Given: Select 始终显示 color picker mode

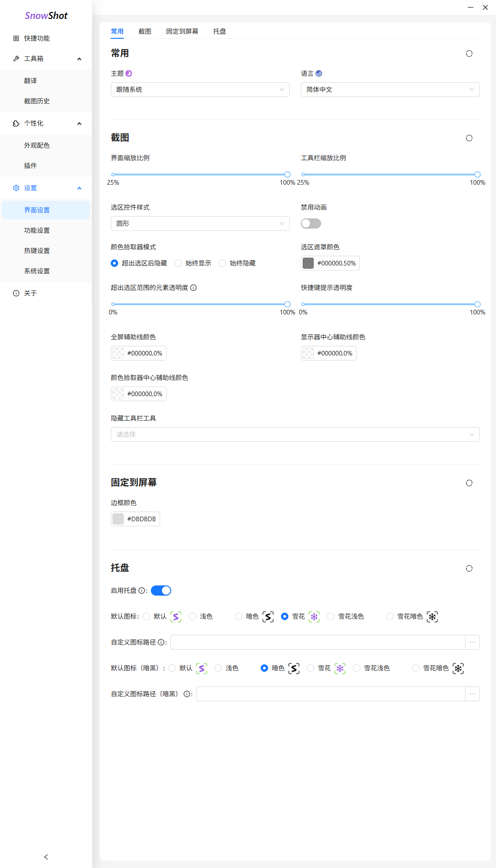Looking at the screenshot, I should (x=178, y=263).
